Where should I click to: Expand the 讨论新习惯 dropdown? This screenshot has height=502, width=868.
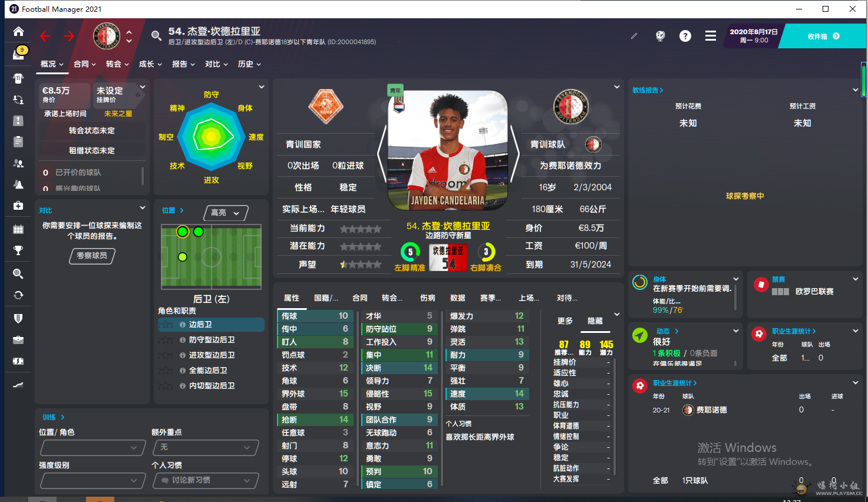click(x=206, y=481)
